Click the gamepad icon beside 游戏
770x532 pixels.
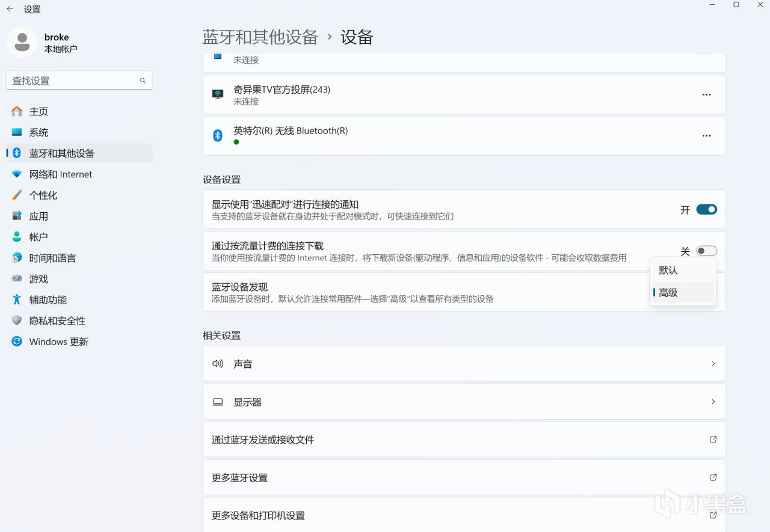[17, 279]
